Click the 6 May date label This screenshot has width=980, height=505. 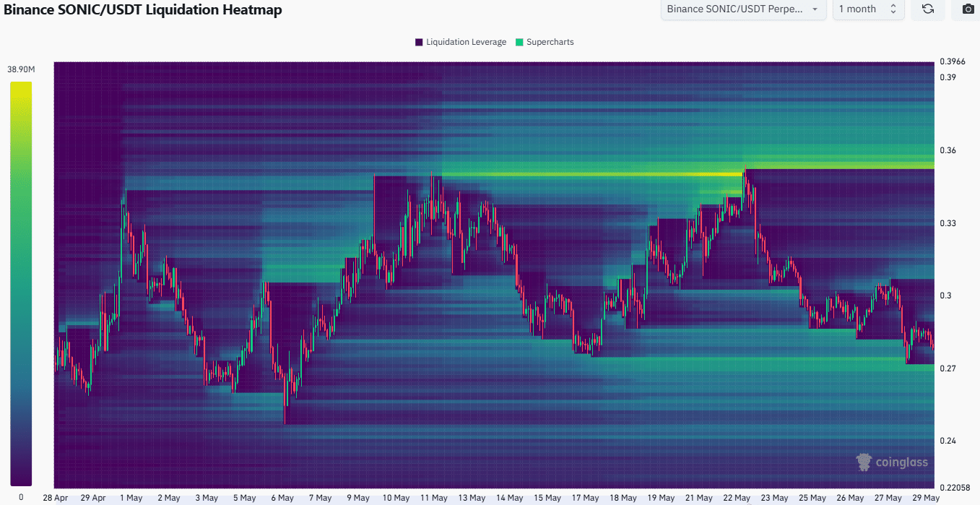282,498
